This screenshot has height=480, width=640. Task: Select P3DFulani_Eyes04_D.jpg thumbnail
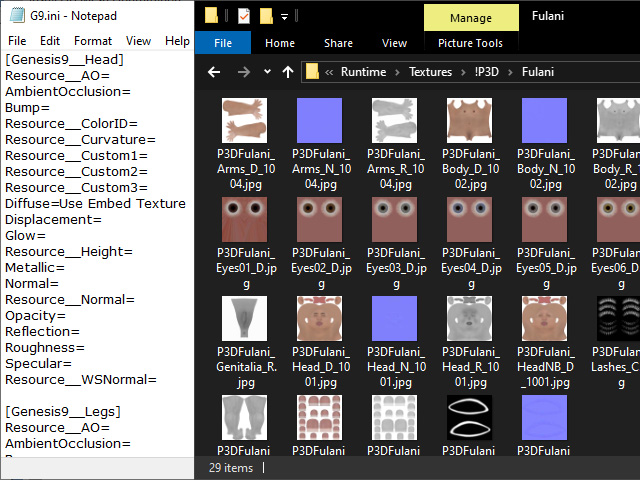point(469,220)
